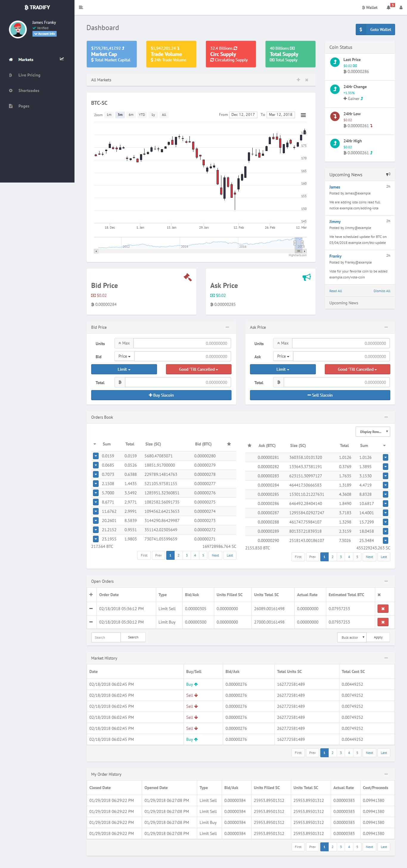Open the Live Pricing sidebar item

(37, 75)
